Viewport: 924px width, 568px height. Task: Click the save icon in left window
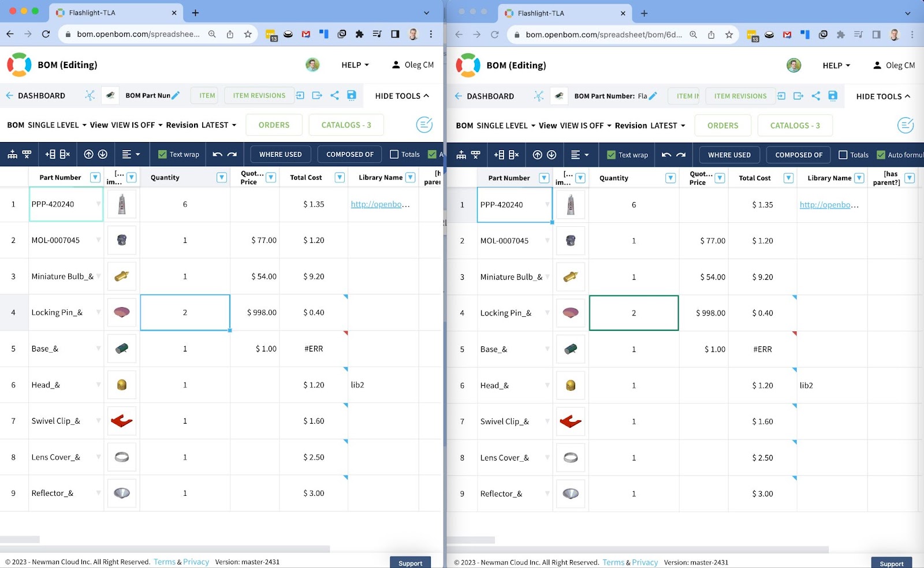coord(351,95)
